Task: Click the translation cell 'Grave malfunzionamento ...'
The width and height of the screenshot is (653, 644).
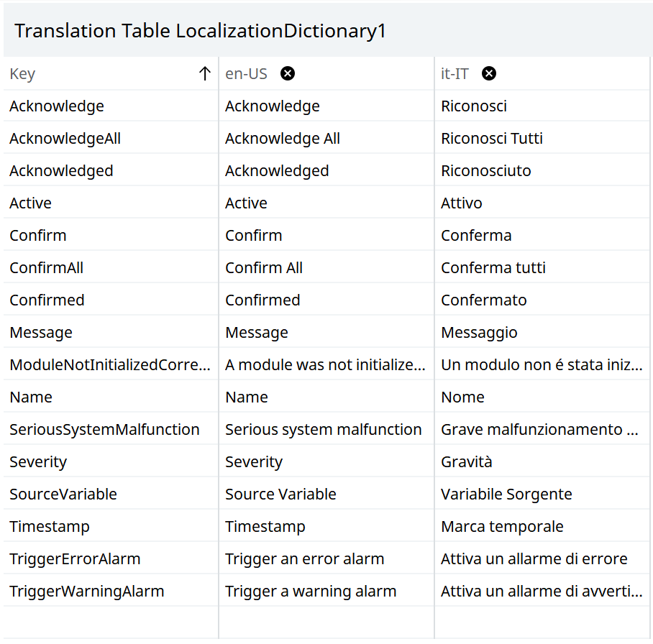Action: [538, 429]
